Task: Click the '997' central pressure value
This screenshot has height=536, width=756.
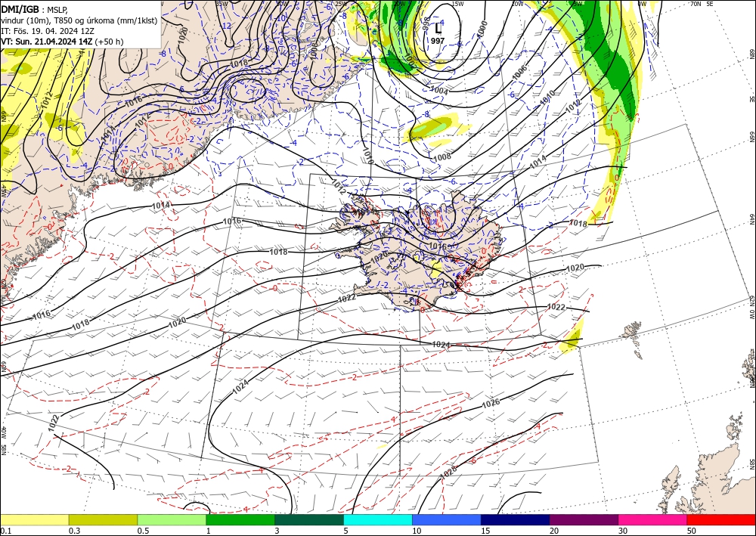Action: [438, 41]
